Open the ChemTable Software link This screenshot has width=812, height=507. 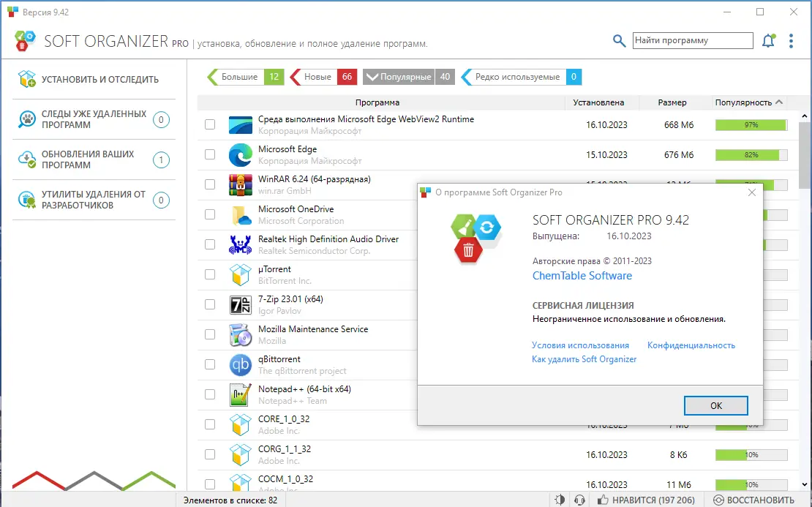[582, 276]
